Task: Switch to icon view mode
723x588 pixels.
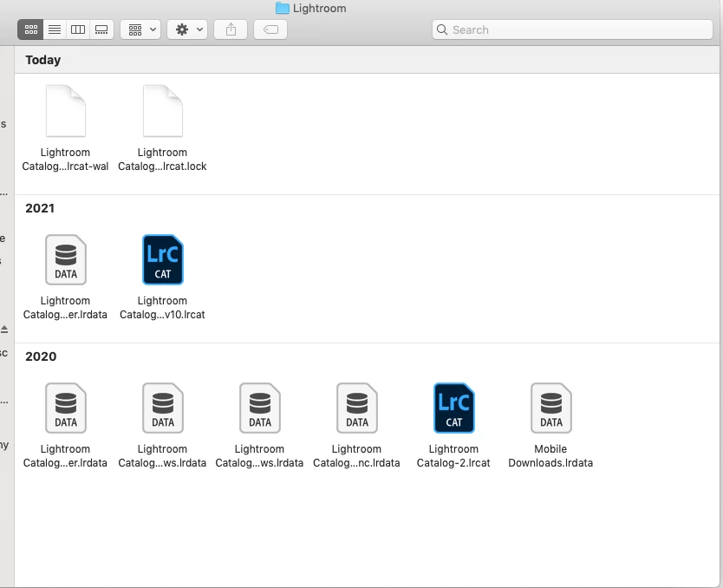Action: pos(30,30)
